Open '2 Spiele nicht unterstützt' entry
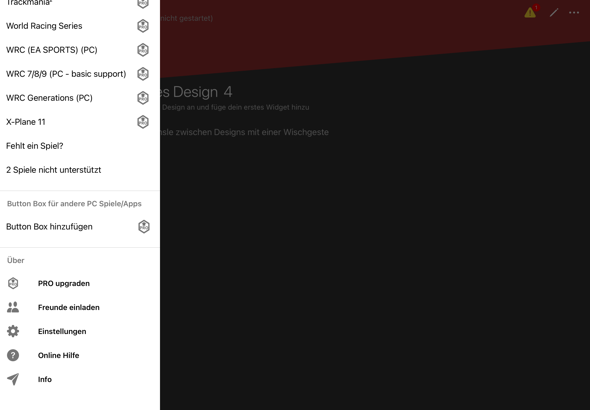Screen dimensions: 590x410 [x=80, y=170]
